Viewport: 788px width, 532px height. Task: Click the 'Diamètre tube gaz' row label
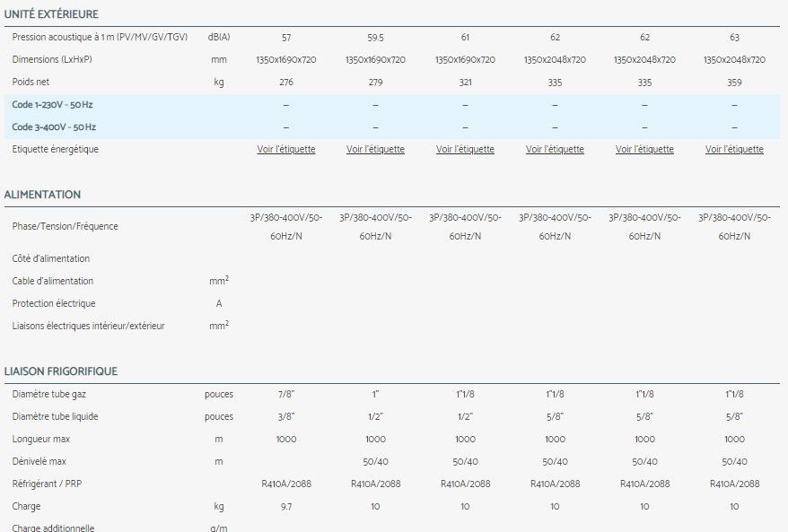pos(50,395)
